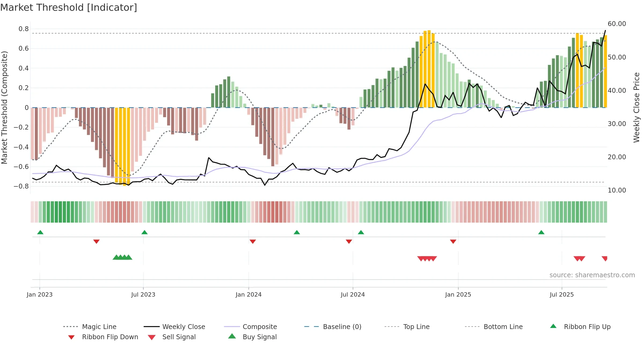Click the Bottom Line dashed legend sample
Viewport: 644px width, 362px height.
click(x=472, y=327)
